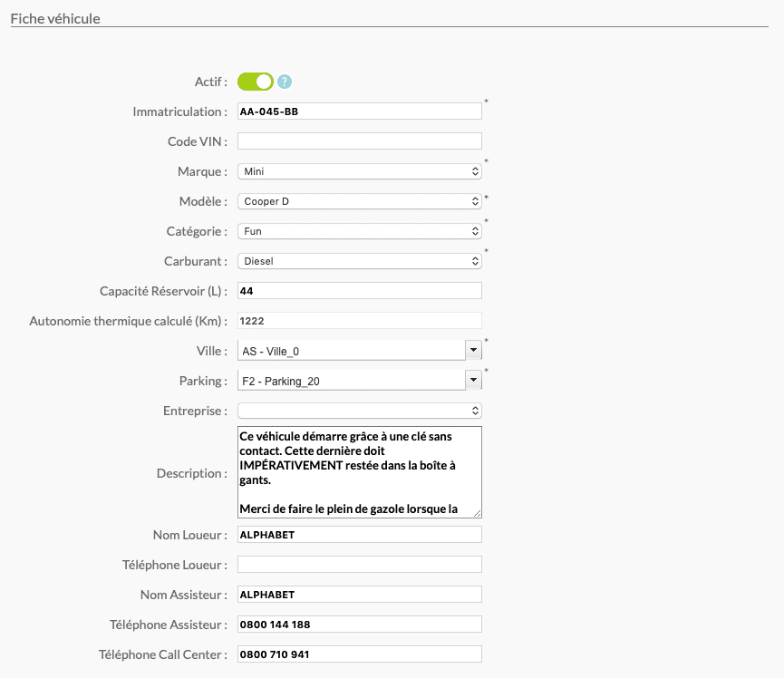Click the Ville combo box arrow button

pyautogui.click(x=473, y=350)
